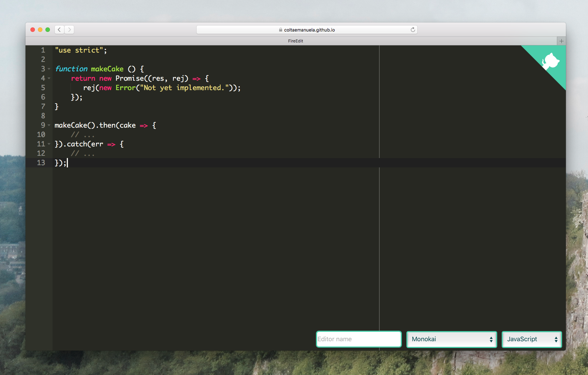This screenshot has height=375, width=588.
Task: Open a new tab with the plus icon
Action: [x=561, y=41]
